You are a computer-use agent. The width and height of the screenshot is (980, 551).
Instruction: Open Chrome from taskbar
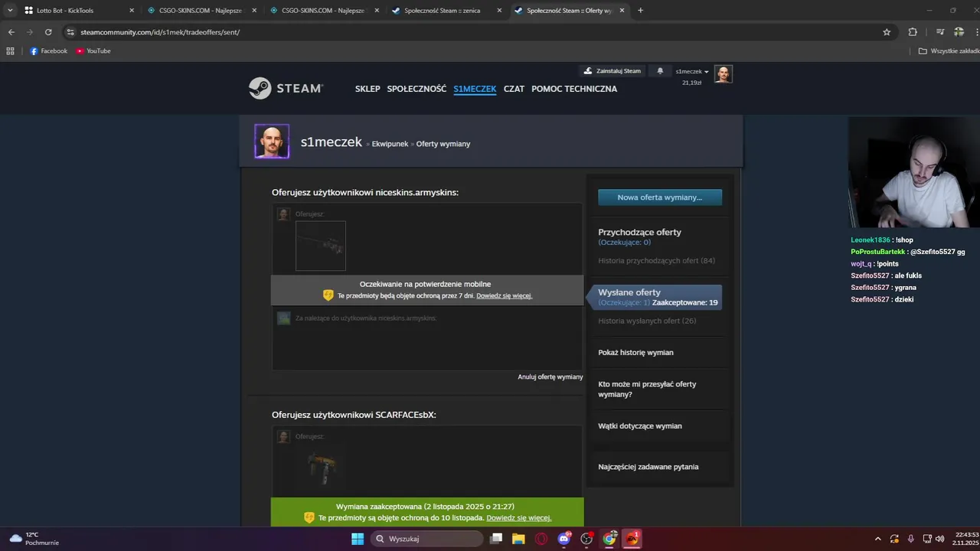coord(609,539)
